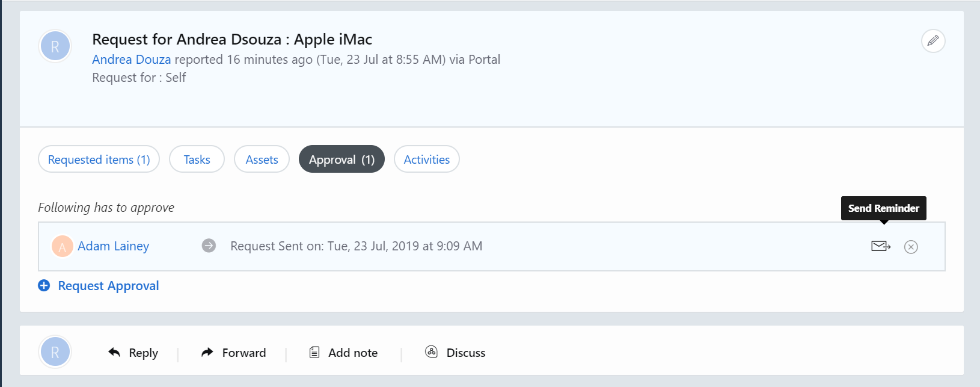Select the Approval tab

click(x=341, y=159)
